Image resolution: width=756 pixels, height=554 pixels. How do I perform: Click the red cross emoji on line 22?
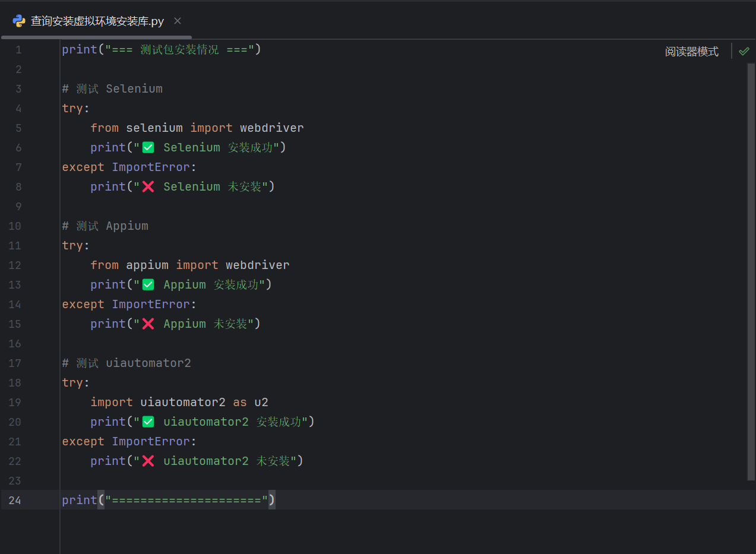[148, 461]
